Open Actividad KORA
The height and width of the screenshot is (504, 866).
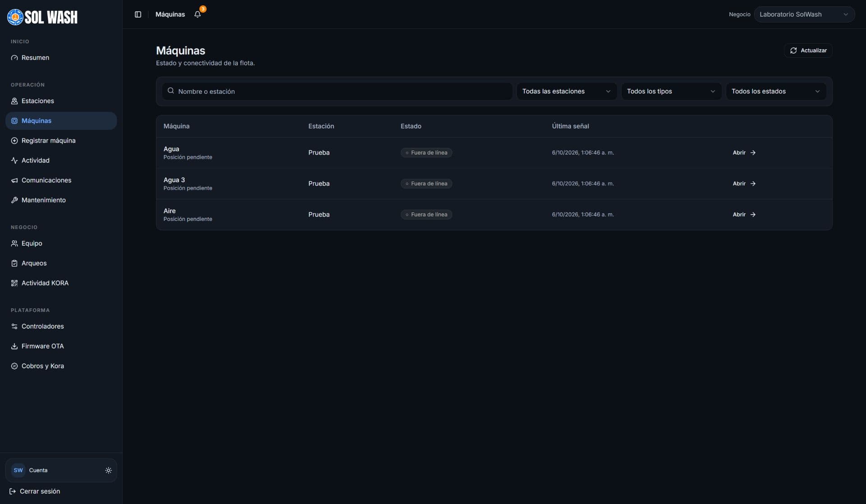[x=61, y=283]
